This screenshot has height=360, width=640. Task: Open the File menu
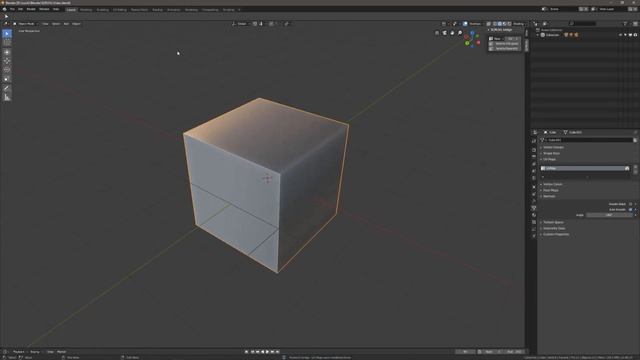pyautogui.click(x=12, y=9)
